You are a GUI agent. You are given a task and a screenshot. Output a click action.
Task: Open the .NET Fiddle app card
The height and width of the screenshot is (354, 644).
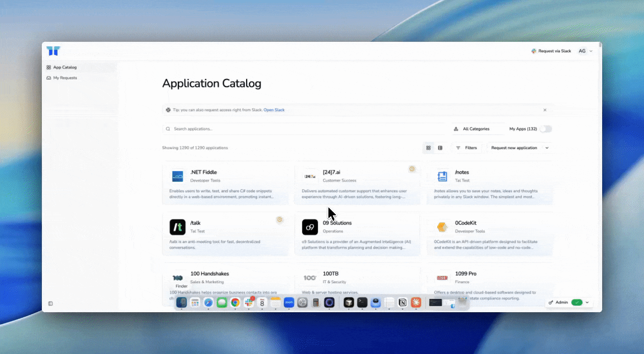[225, 183]
